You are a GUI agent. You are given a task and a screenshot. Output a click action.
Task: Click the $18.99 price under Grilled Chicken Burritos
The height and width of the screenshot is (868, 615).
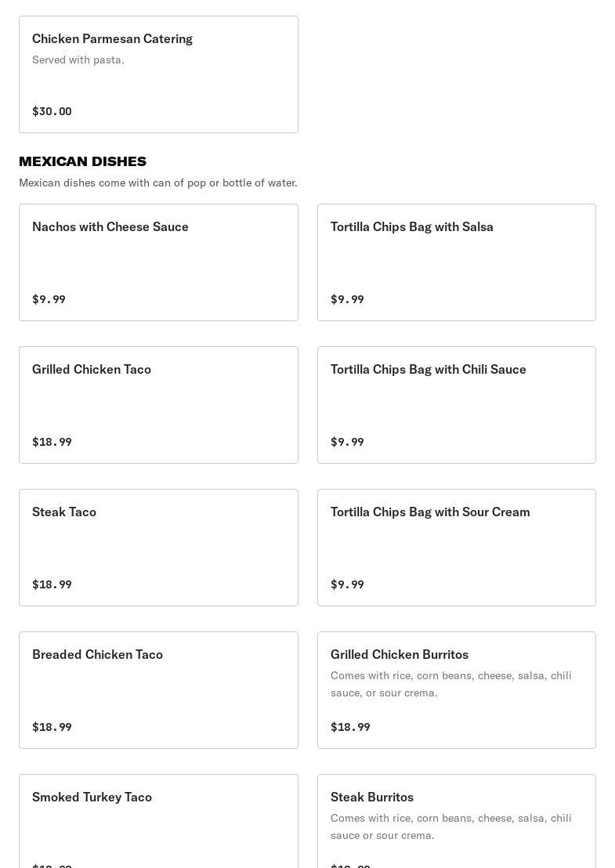[350, 727]
